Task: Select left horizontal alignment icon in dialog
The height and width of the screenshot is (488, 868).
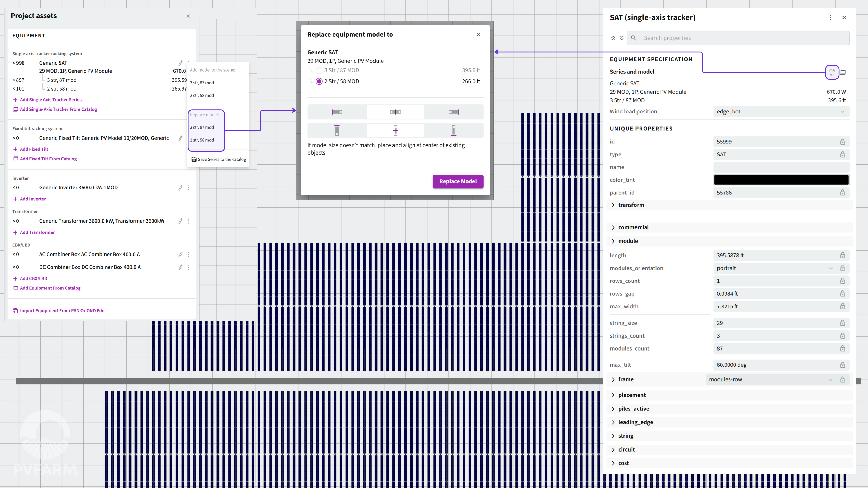Action: pyautogui.click(x=337, y=112)
